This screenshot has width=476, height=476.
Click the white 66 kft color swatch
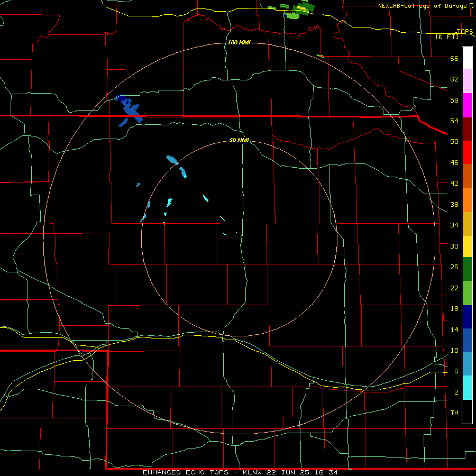tap(467, 58)
